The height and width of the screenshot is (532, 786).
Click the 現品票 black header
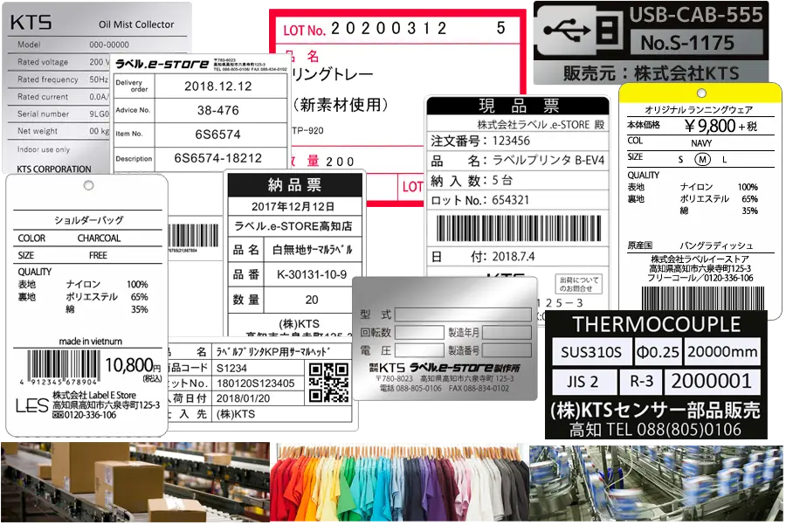click(518, 106)
